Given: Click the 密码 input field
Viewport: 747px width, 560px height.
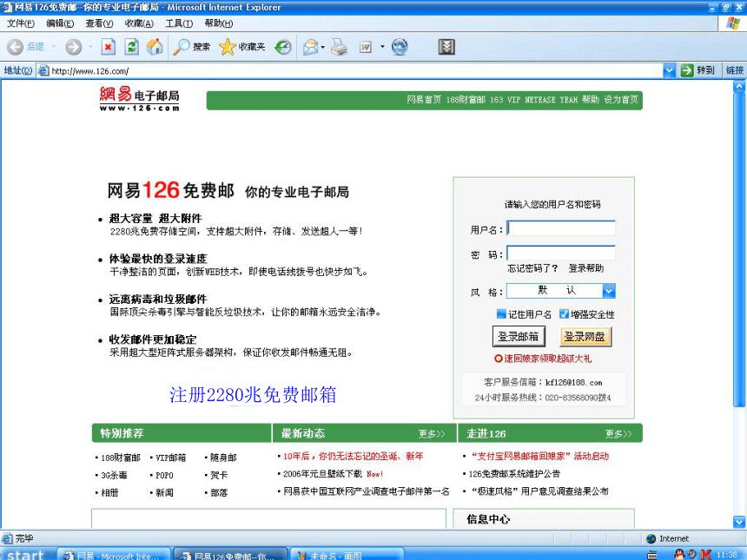Looking at the screenshot, I should tap(561, 253).
